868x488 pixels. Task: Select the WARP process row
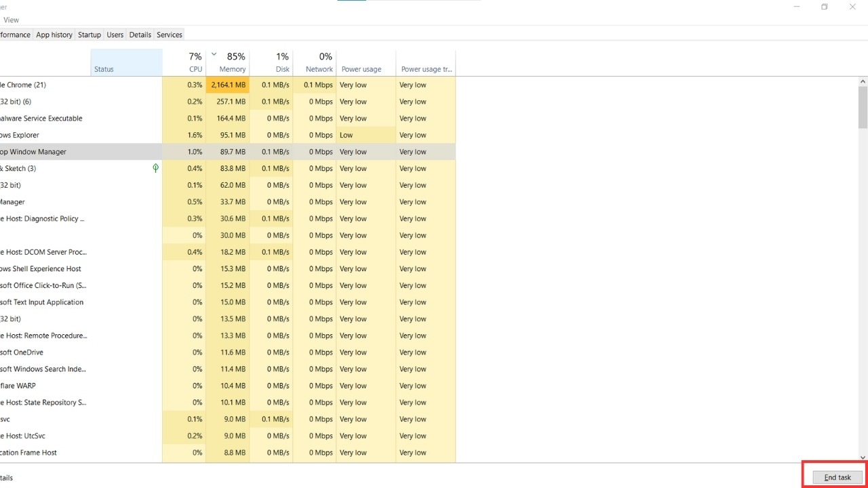click(x=228, y=386)
